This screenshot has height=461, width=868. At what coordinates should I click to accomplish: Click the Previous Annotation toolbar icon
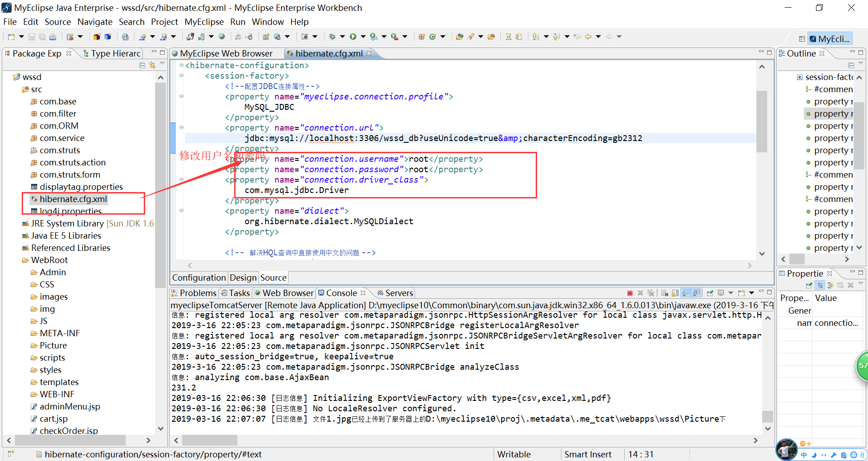[x=556, y=37]
